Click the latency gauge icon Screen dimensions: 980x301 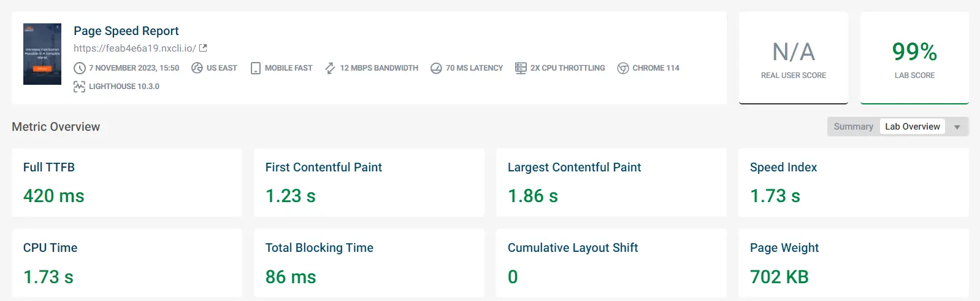coord(436,68)
